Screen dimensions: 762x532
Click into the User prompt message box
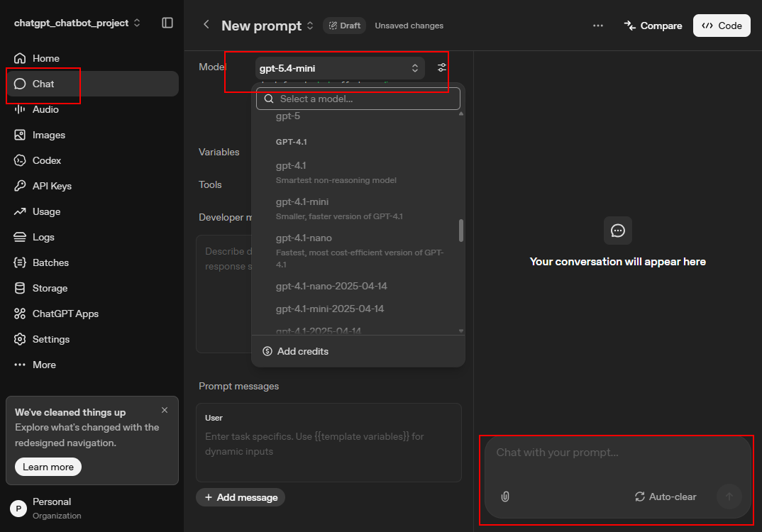point(328,443)
